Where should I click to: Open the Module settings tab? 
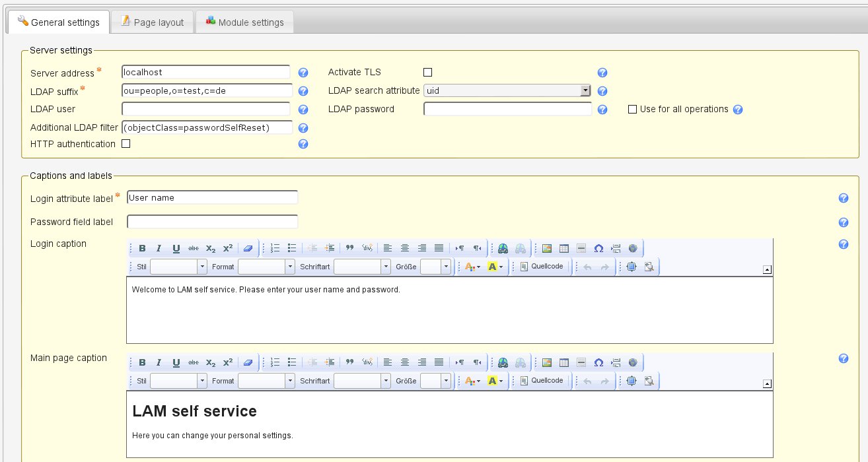(244, 22)
